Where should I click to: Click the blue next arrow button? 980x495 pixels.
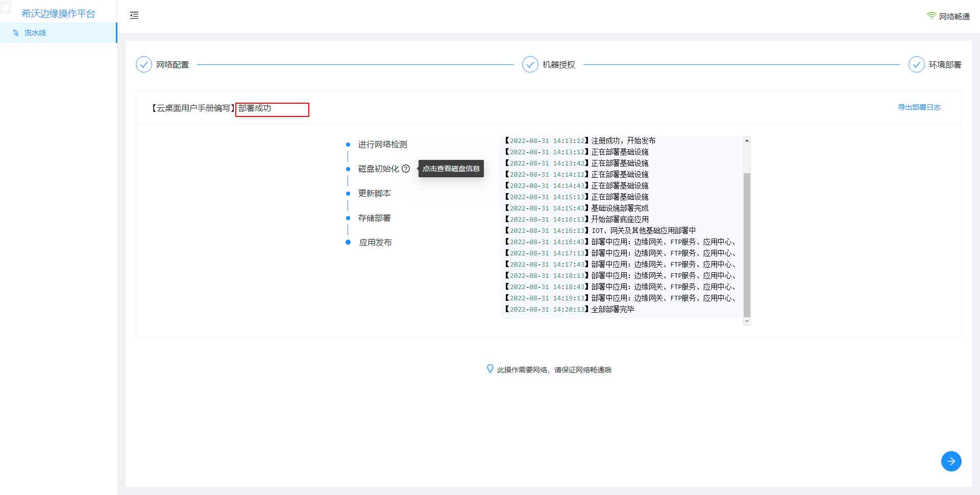click(951, 461)
